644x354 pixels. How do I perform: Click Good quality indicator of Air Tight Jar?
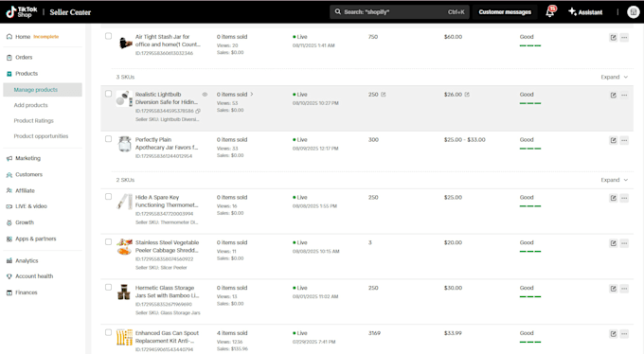[529, 41]
